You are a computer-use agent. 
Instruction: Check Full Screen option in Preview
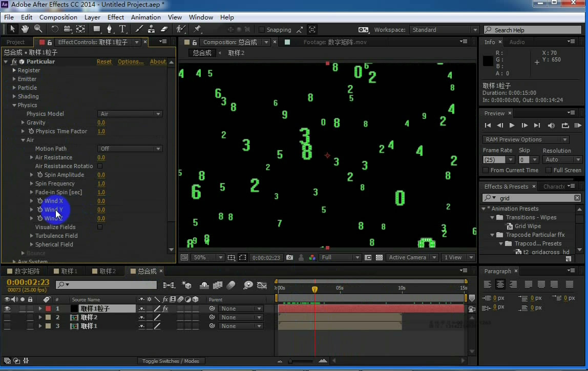tap(549, 170)
